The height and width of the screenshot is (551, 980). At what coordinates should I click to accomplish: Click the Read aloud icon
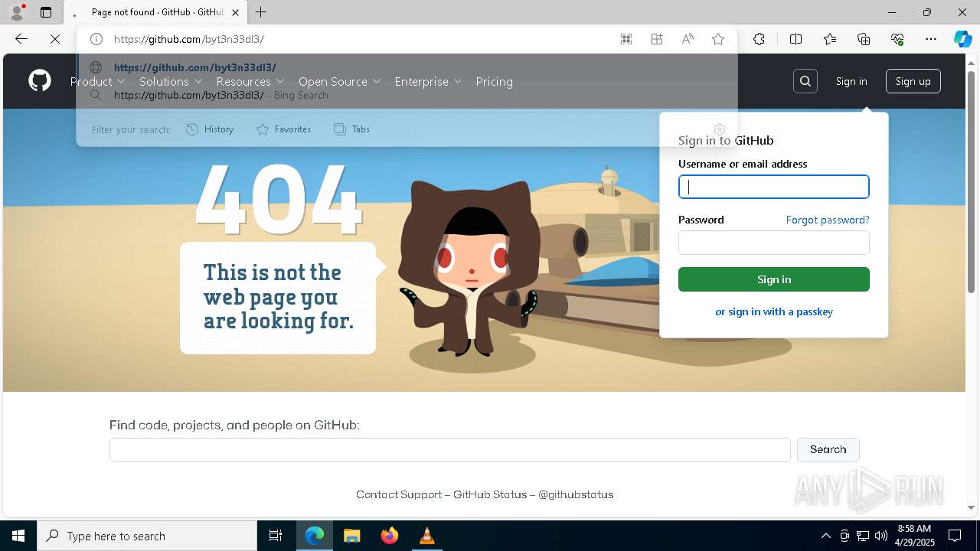click(688, 39)
